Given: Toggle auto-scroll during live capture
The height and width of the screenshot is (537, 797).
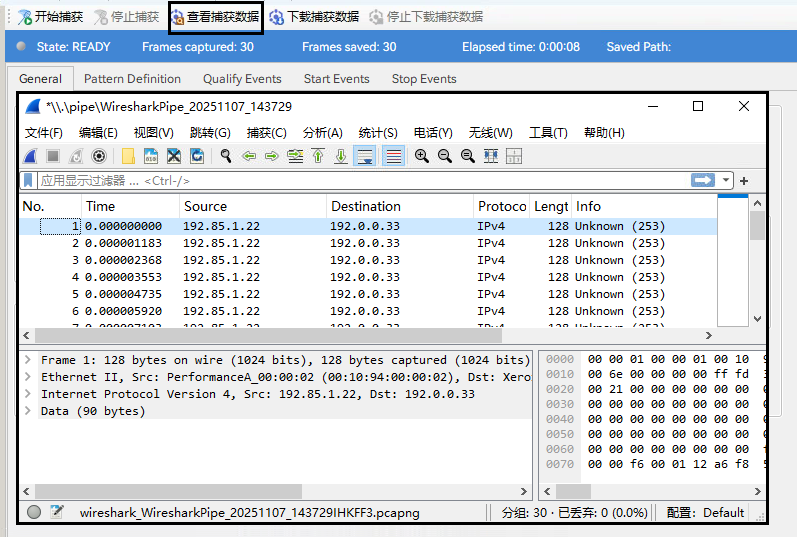Looking at the screenshot, I should [x=364, y=156].
